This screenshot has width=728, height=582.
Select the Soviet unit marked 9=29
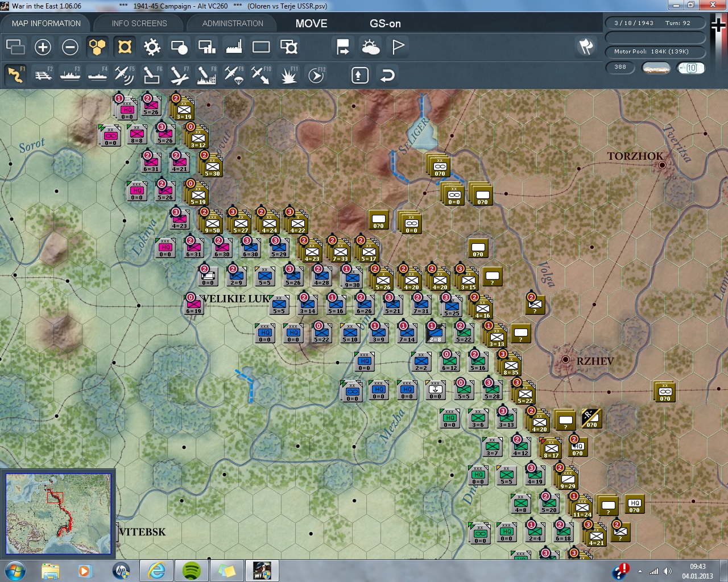(x=567, y=478)
